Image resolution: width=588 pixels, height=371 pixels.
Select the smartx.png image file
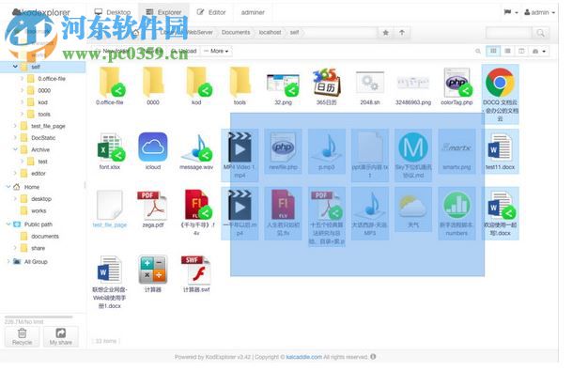(x=456, y=147)
